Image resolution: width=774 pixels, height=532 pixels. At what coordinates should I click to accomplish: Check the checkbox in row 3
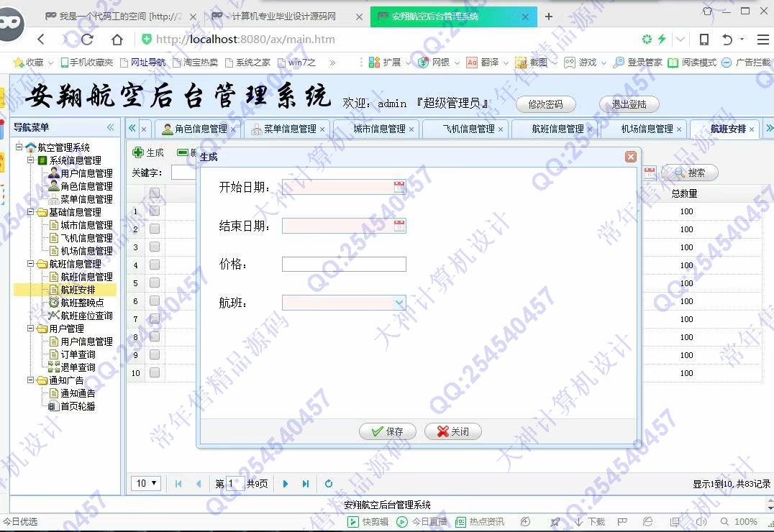tap(155, 247)
